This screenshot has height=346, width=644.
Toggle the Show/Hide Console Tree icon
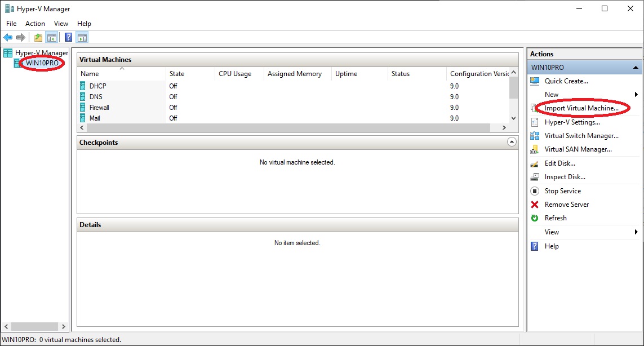52,38
